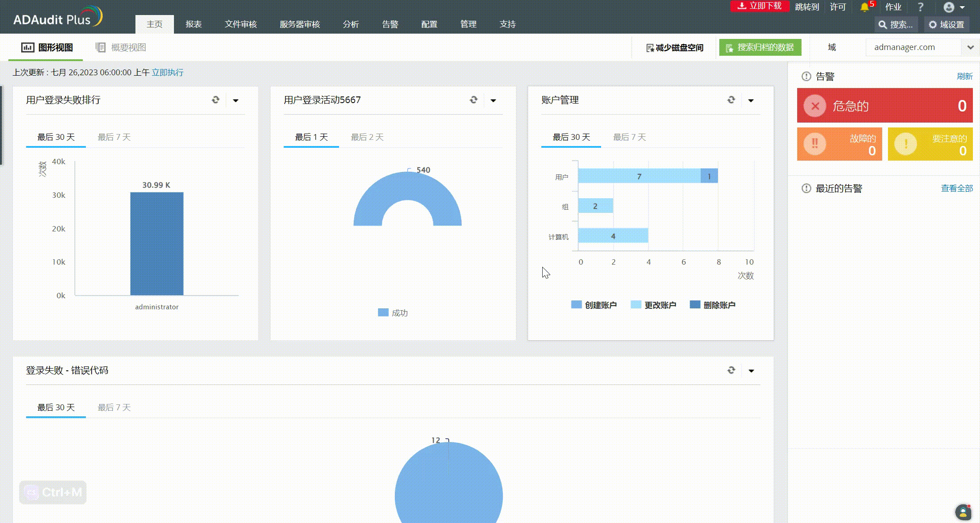Click the 最近的告警 exclamation icon
This screenshot has height=523, width=980.
click(806, 188)
